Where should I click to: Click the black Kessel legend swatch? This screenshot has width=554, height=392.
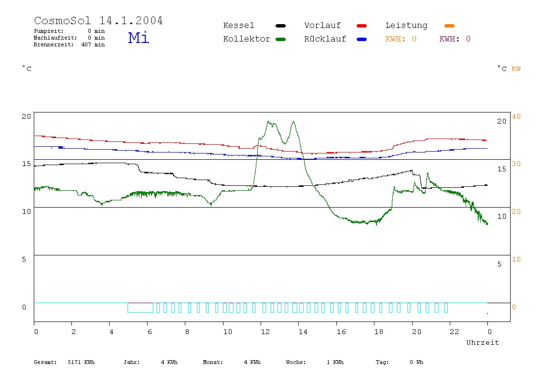coord(280,26)
